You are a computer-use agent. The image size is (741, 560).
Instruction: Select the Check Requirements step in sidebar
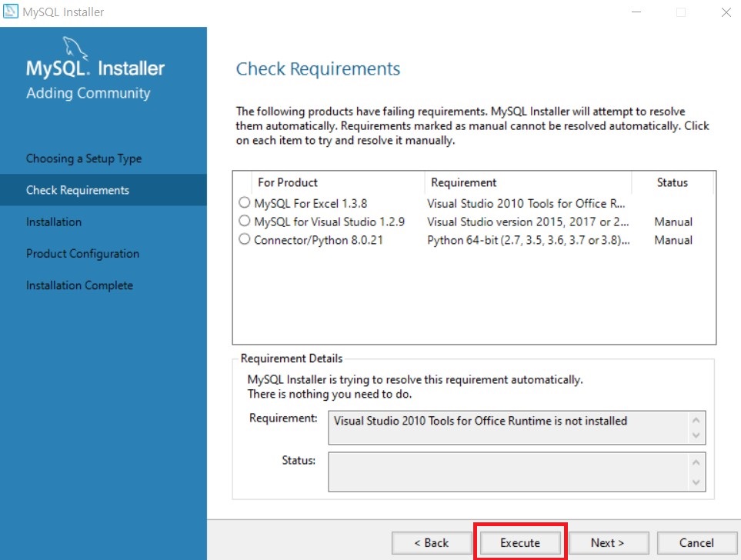click(x=104, y=190)
